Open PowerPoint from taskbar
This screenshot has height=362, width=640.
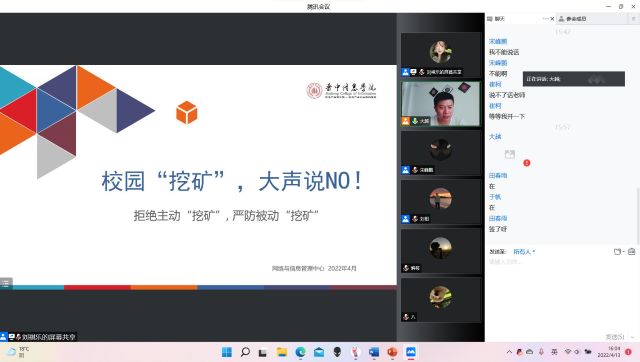(392, 352)
